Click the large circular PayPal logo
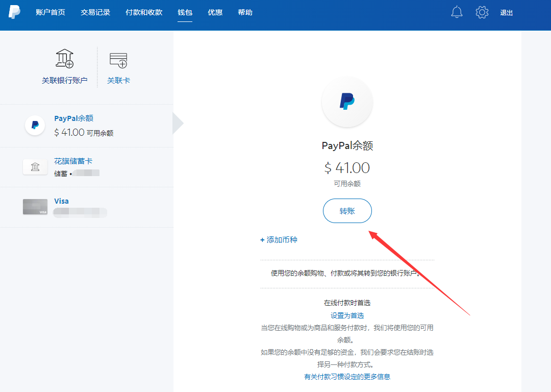551x392 pixels. (347, 102)
